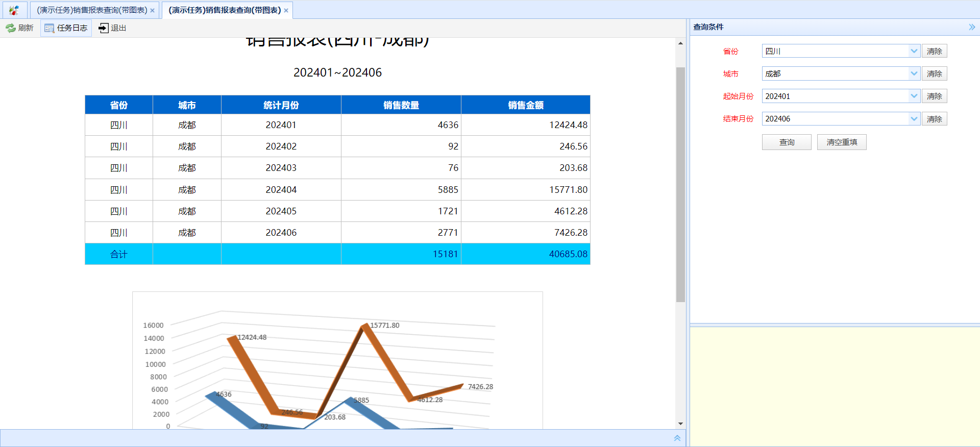Open the 城市 dropdown showing 成都
980x447 pixels.
841,73
